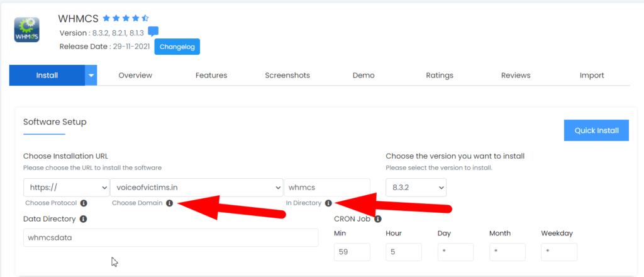The image size is (644, 277).
Task: Open the Import tab
Action: tap(592, 75)
